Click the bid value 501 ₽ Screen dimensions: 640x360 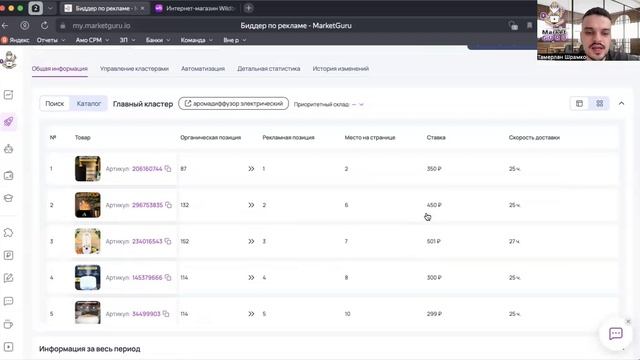point(433,241)
